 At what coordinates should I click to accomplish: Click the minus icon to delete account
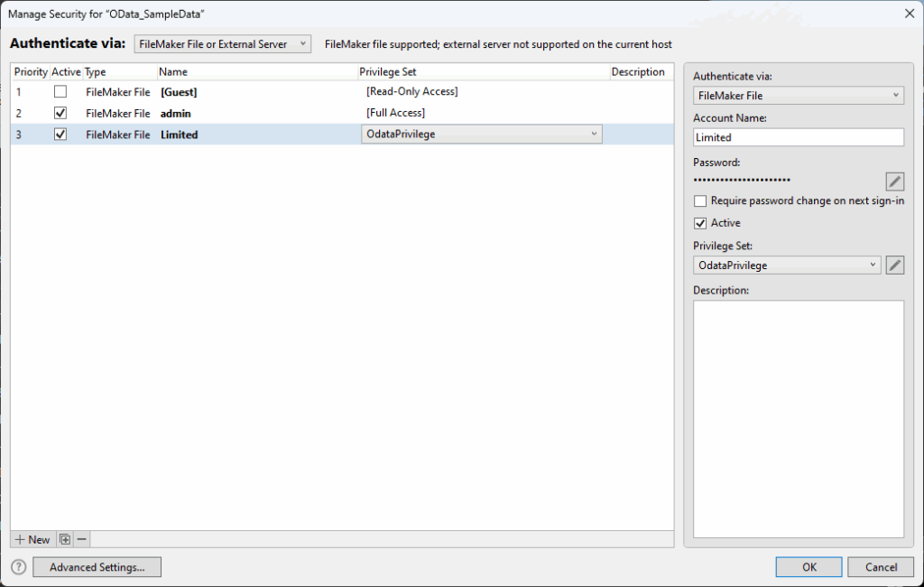81,539
